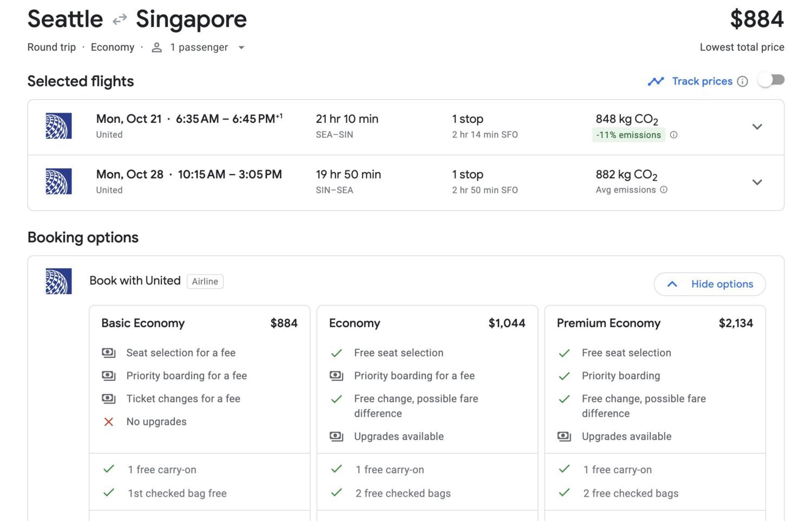This screenshot has width=812, height=521.
Task: Click the -11% emissions badge
Action: 628,135
